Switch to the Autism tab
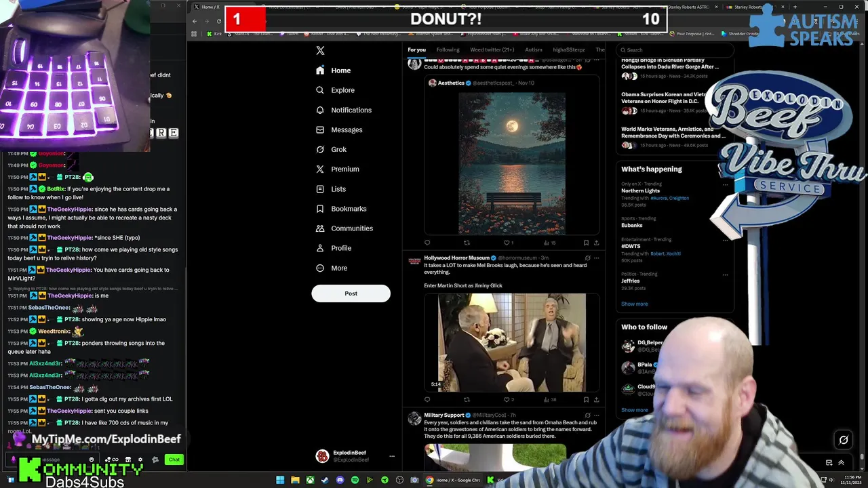Viewport: 868px width, 488px height. tap(534, 49)
